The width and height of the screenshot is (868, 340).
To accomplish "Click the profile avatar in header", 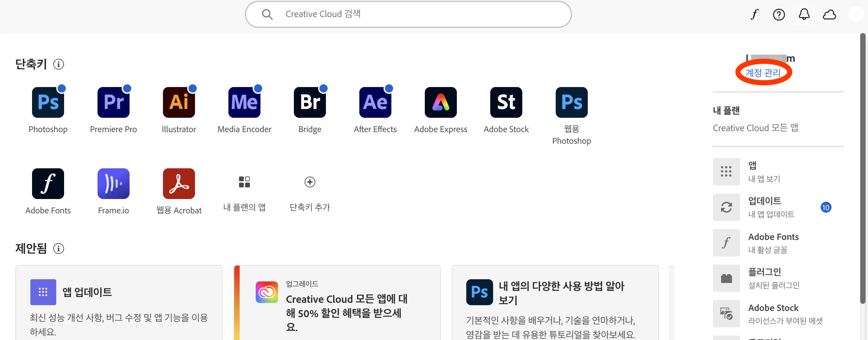I will point(856,14).
